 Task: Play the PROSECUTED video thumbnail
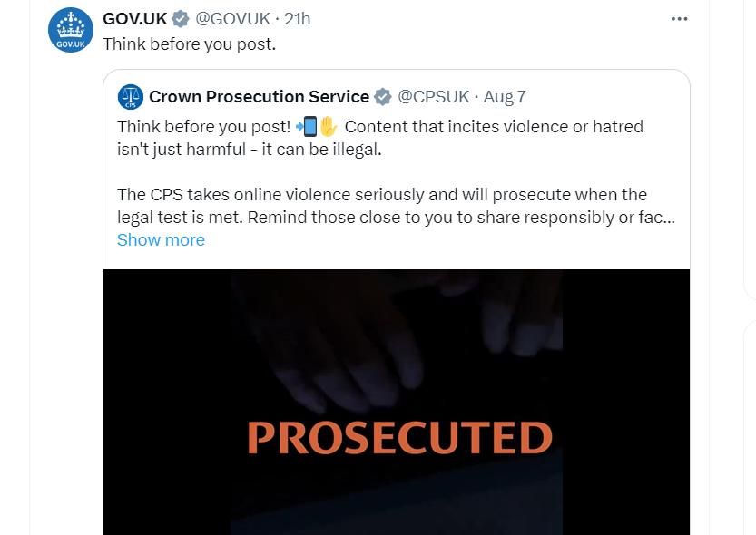pos(397,402)
